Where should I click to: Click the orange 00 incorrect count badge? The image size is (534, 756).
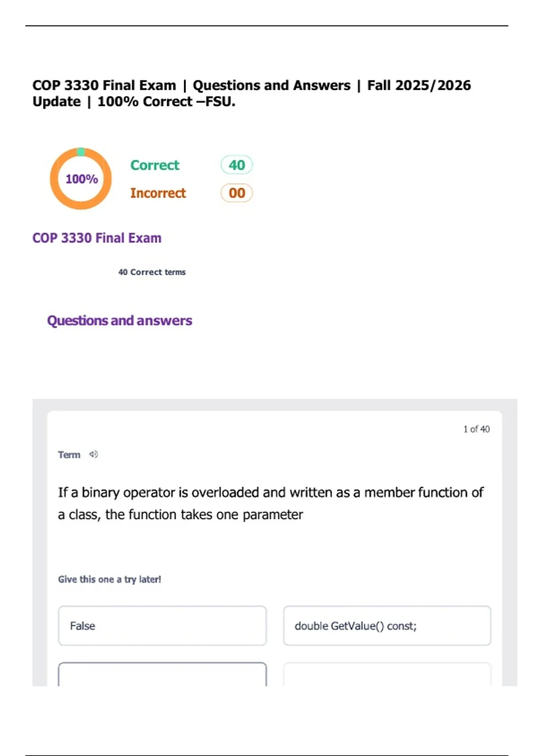pos(236,193)
